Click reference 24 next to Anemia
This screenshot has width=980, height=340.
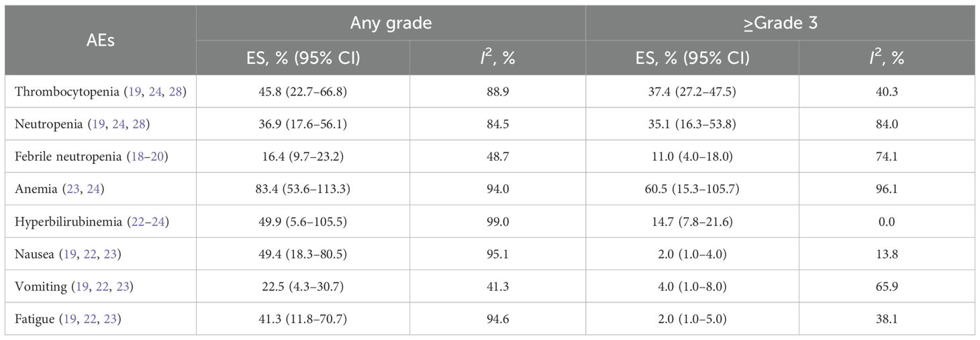(93, 189)
